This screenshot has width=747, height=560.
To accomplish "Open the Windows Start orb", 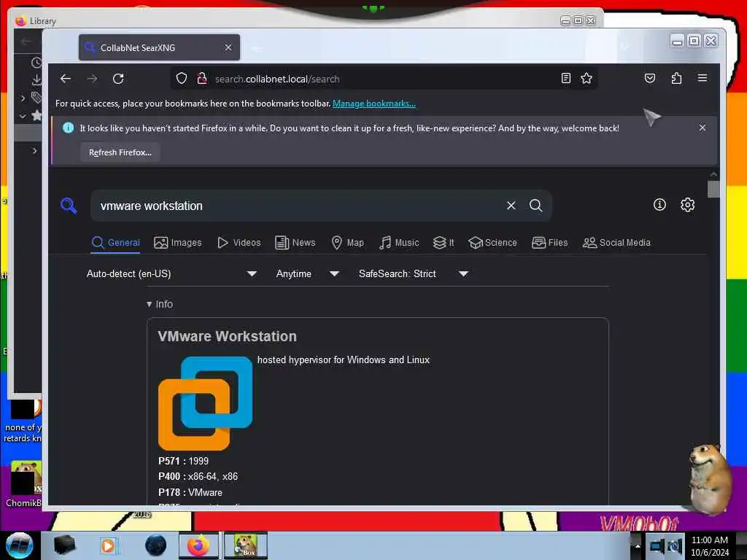I will (x=19, y=545).
